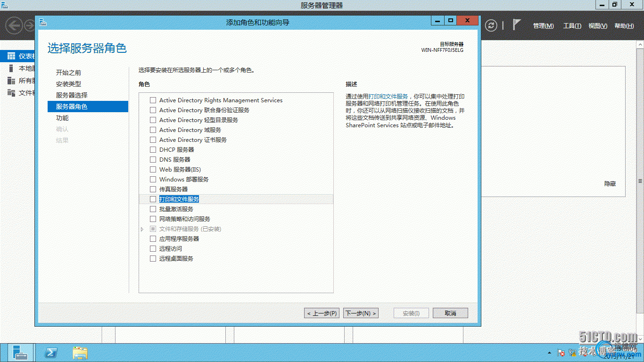Click the 仪表板 sidebar label

[26, 56]
